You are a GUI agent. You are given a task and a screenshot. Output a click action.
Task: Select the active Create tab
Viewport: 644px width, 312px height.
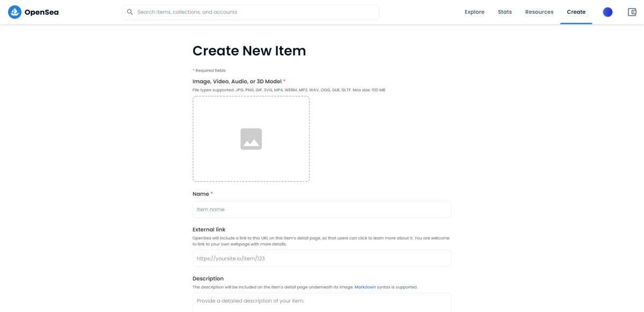tap(576, 11)
